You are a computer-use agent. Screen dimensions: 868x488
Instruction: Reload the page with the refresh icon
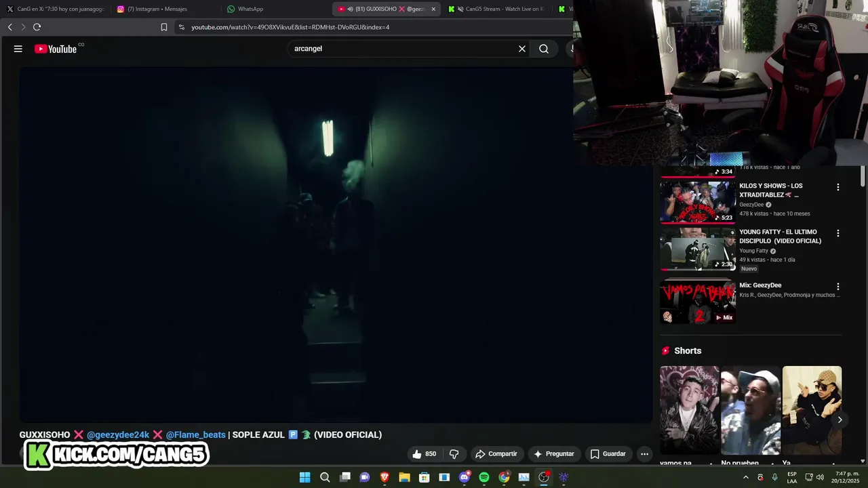[37, 27]
